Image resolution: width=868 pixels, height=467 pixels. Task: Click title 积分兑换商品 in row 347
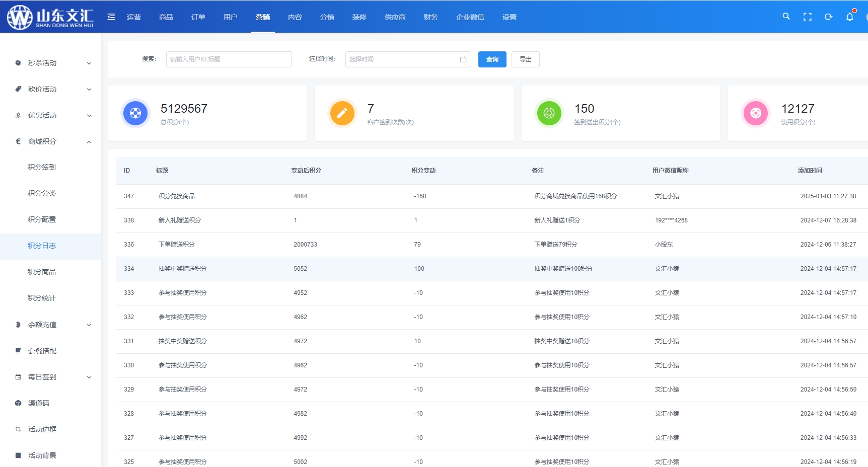tap(177, 196)
